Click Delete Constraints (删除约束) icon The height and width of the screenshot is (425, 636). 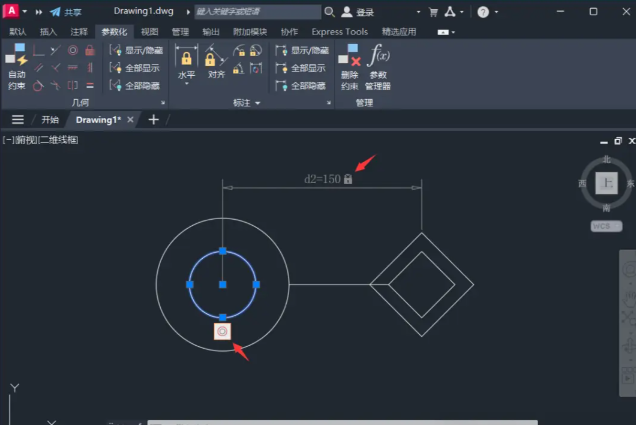349,66
